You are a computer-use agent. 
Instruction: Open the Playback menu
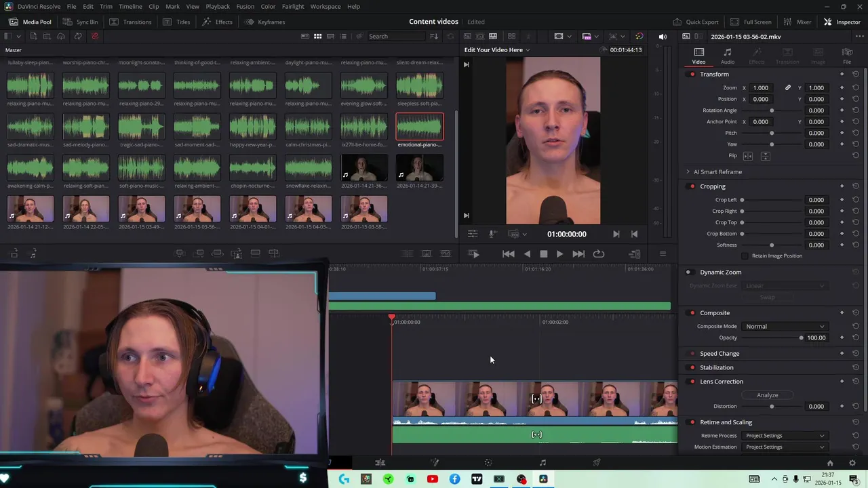coord(218,6)
